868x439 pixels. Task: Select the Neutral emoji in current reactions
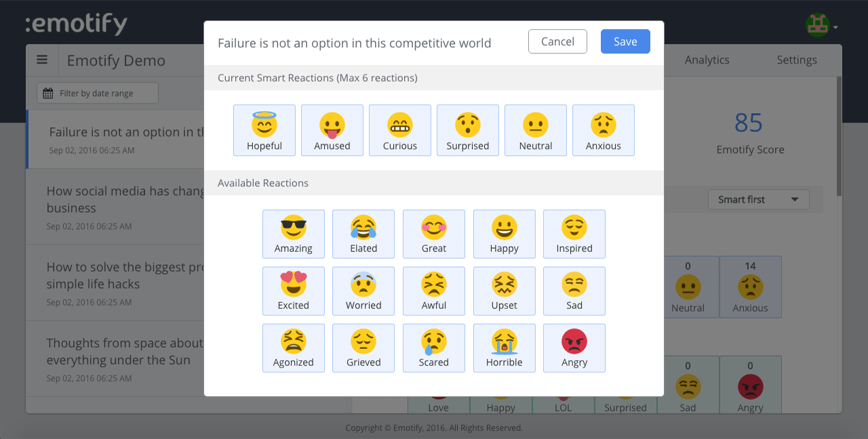point(535,130)
